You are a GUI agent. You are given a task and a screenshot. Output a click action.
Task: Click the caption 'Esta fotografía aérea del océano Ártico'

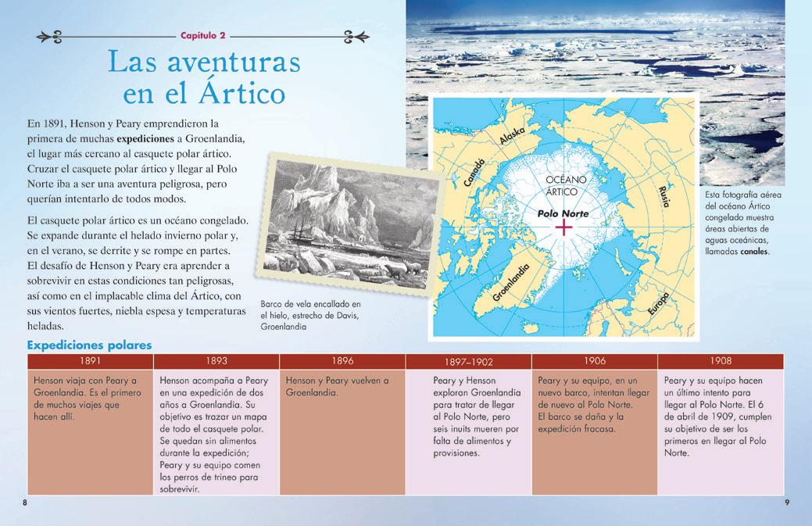click(x=743, y=223)
